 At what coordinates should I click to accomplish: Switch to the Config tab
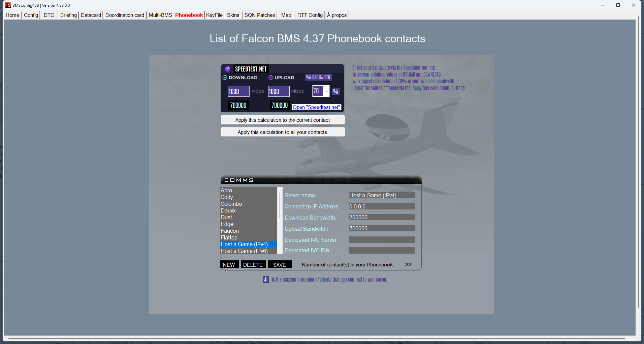(x=31, y=15)
